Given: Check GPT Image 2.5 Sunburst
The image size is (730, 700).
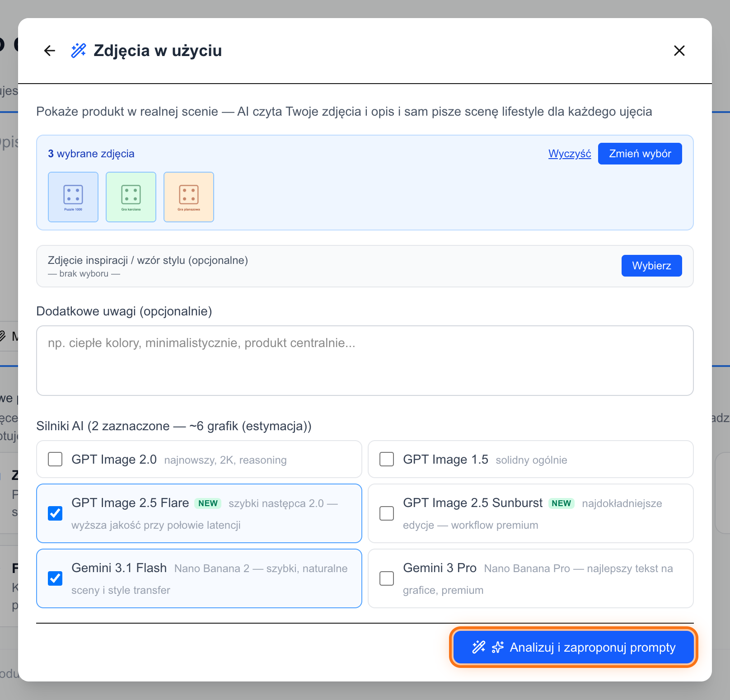Looking at the screenshot, I should coord(387,513).
